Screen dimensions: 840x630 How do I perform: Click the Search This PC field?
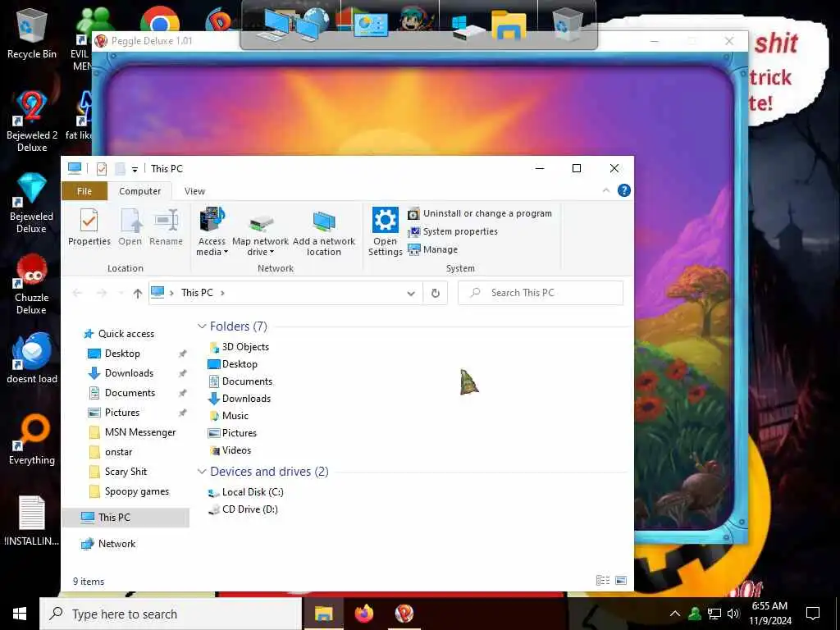541,293
